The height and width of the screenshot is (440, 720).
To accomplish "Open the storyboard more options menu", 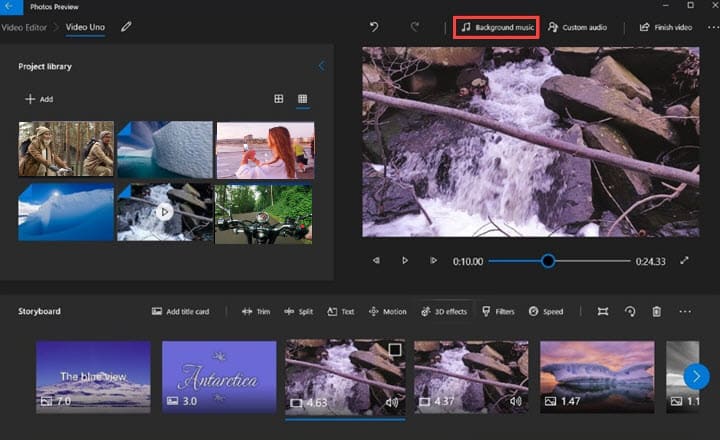I will [x=685, y=311].
